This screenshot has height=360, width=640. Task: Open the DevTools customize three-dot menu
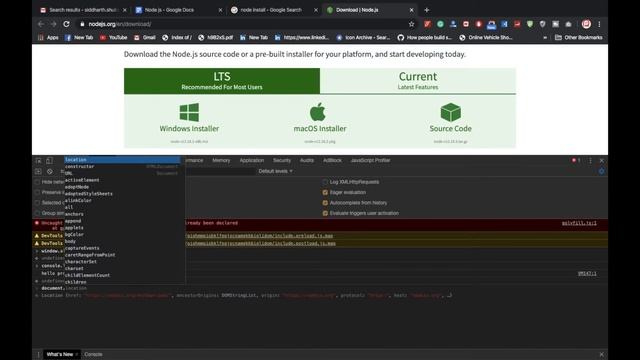[590, 160]
